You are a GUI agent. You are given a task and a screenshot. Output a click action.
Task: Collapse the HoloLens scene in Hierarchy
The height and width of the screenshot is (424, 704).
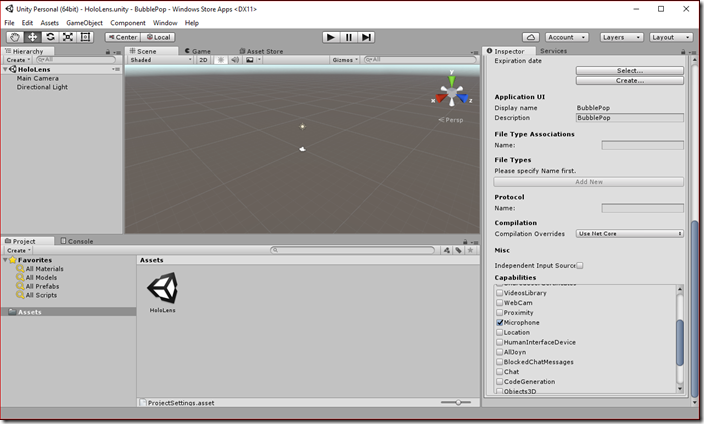[5, 70]
